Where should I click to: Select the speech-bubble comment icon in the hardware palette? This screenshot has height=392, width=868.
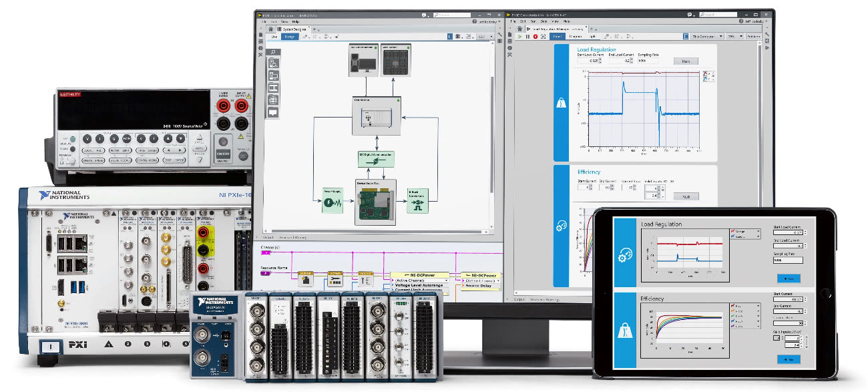[x=273, y=112]
